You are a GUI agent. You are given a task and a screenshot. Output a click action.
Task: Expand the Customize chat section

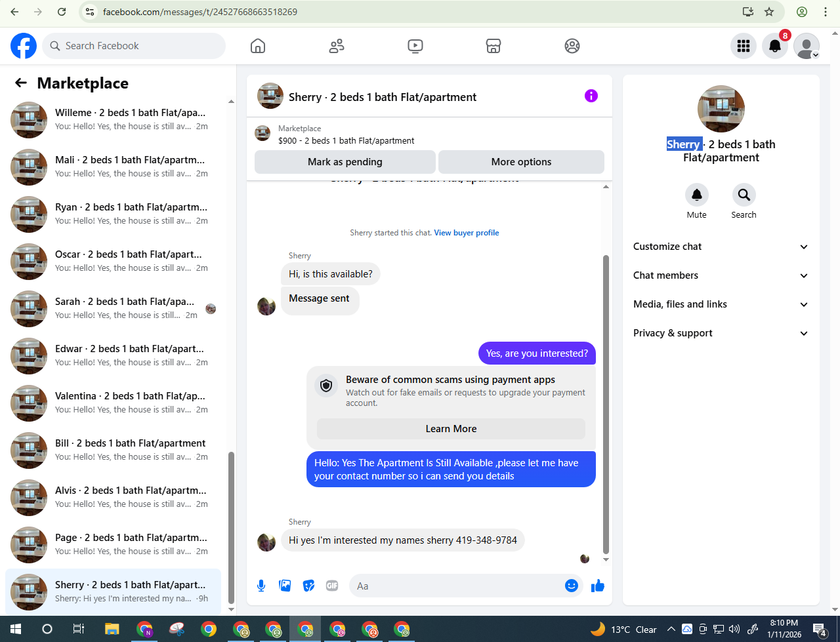721,247
